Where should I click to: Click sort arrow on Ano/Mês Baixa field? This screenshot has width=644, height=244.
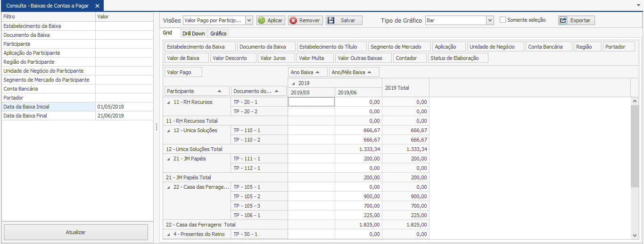point(370,72)
